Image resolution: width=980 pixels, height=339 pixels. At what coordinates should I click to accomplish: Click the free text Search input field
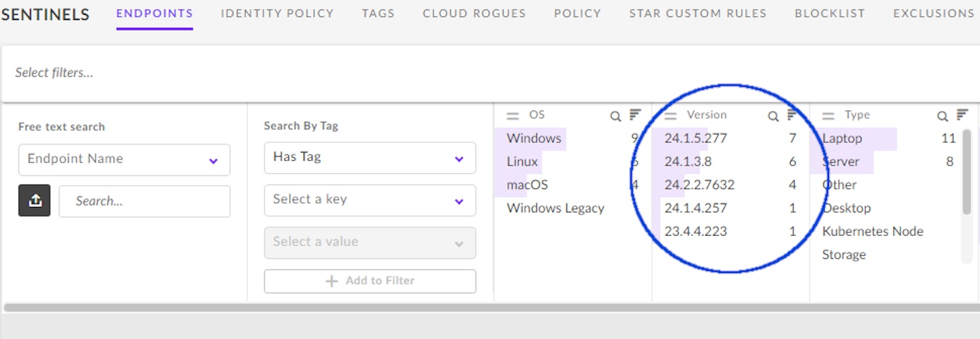(x=145, y=201)
